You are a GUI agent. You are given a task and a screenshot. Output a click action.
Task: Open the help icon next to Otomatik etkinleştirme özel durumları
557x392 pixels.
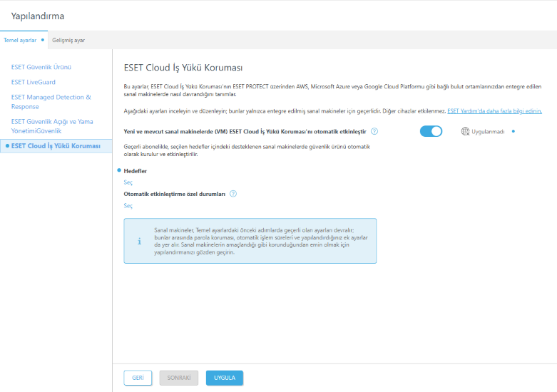click(x=233, y=194)
